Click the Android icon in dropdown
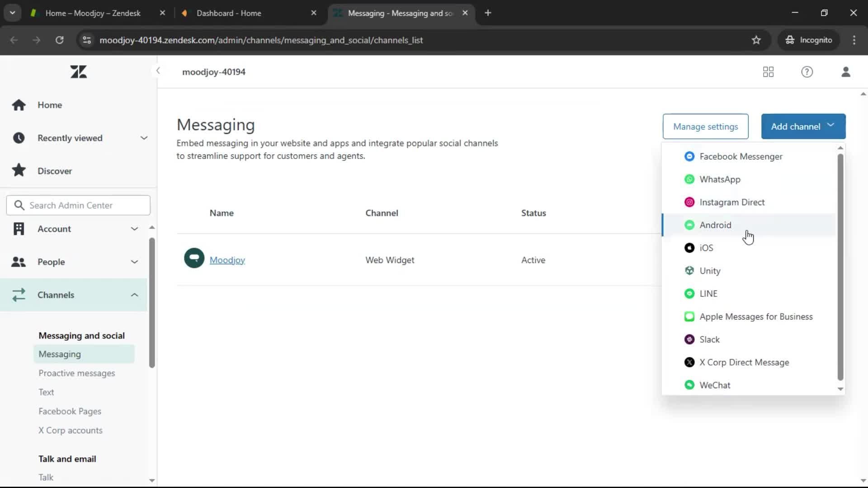The image size is (868, 488). (x=689, y=225)
